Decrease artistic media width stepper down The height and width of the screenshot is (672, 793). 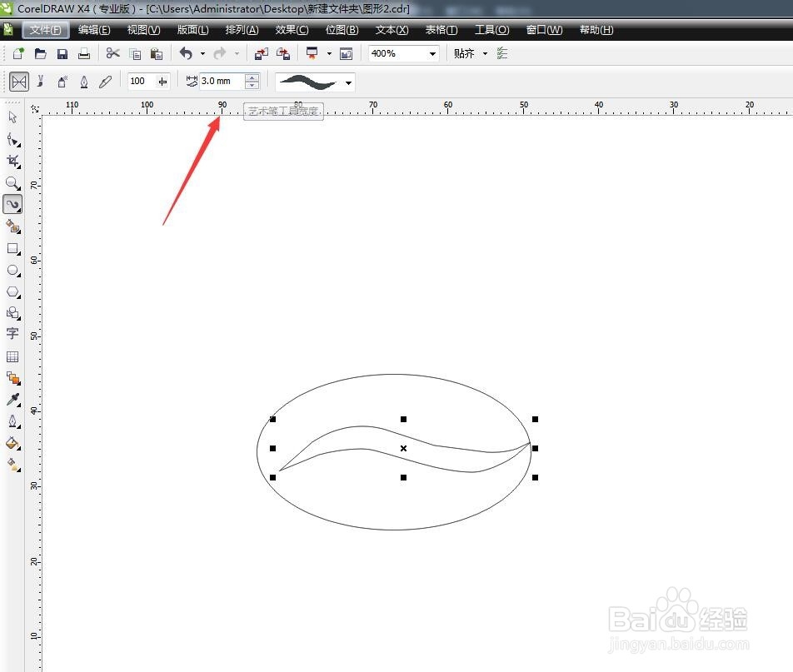[x=252, y=85]
